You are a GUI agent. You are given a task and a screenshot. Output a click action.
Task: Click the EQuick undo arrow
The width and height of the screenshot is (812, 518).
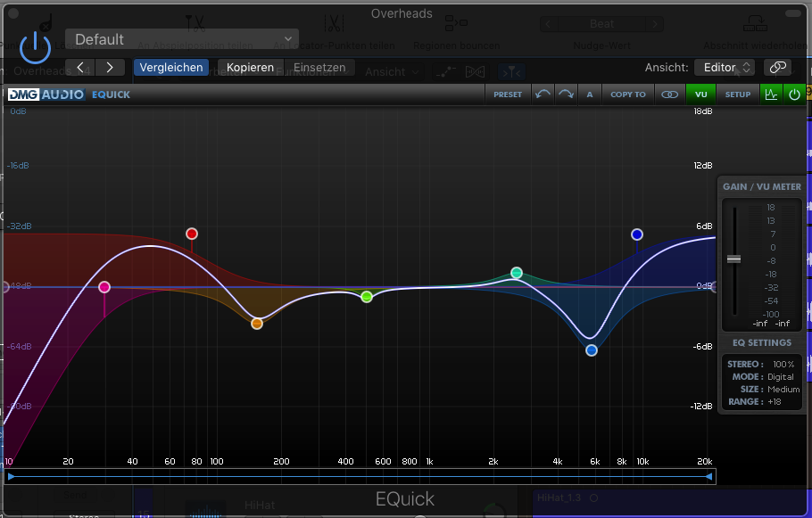pyautogui.click(x=543, y=95)
